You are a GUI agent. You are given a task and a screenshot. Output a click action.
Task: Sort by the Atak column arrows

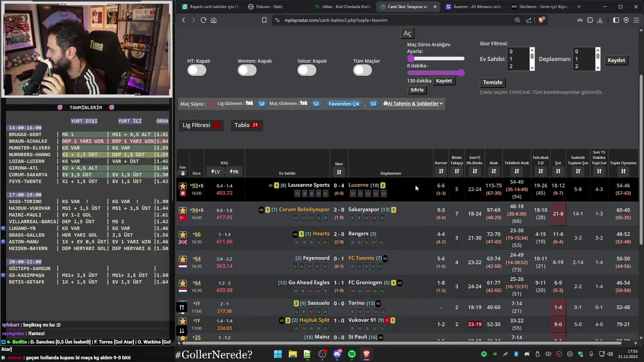pos(494,171)
